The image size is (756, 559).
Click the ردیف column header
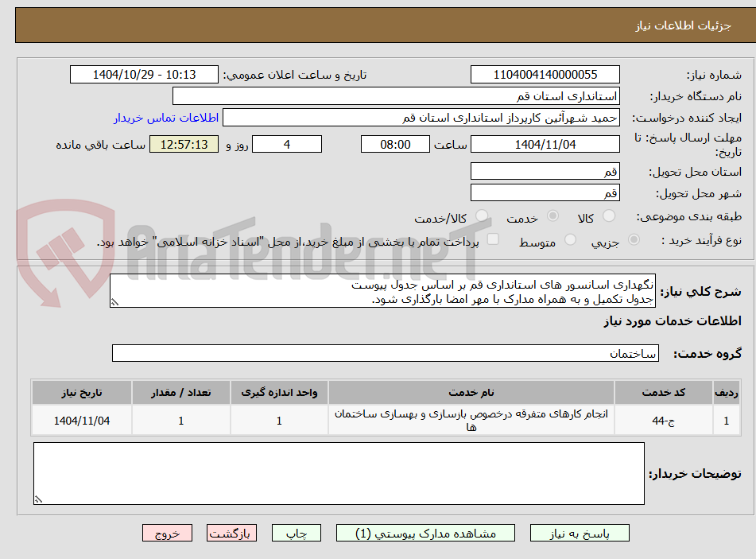coord(727,393)
